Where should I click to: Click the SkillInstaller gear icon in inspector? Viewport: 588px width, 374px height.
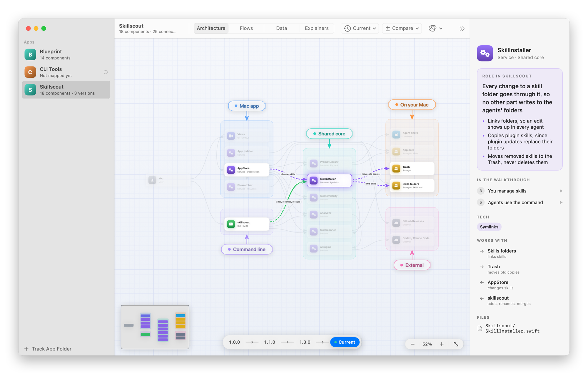coord(485,53)
